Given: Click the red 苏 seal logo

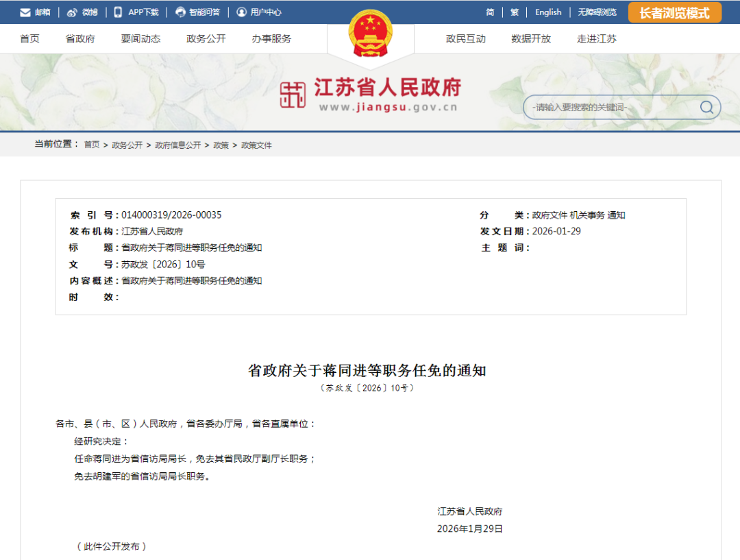Looking at the screenshot, I should tap(293, 95).
